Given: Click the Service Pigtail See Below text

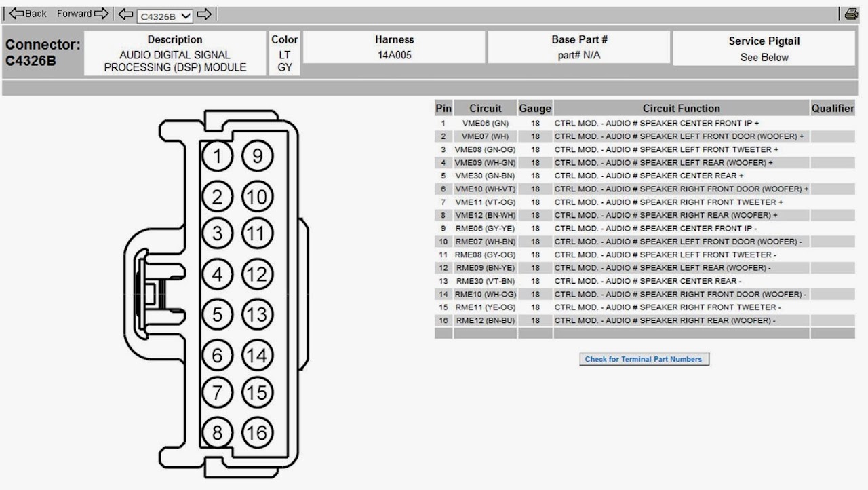Looking at the screenshot, I should click(764, 57).
